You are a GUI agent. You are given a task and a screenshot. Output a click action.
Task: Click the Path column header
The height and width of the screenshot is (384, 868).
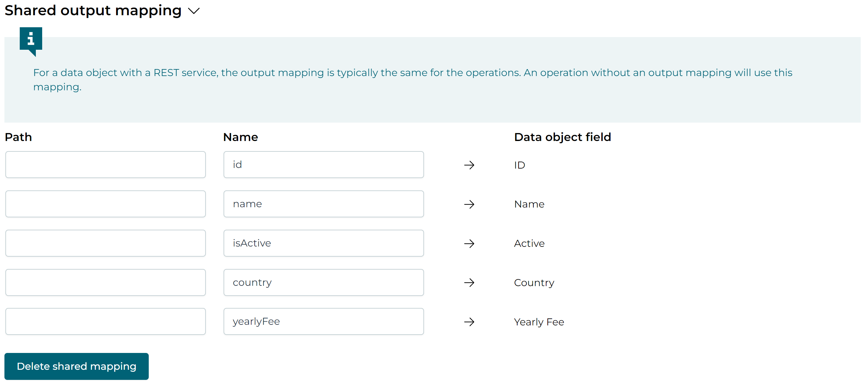coord(18,137)
